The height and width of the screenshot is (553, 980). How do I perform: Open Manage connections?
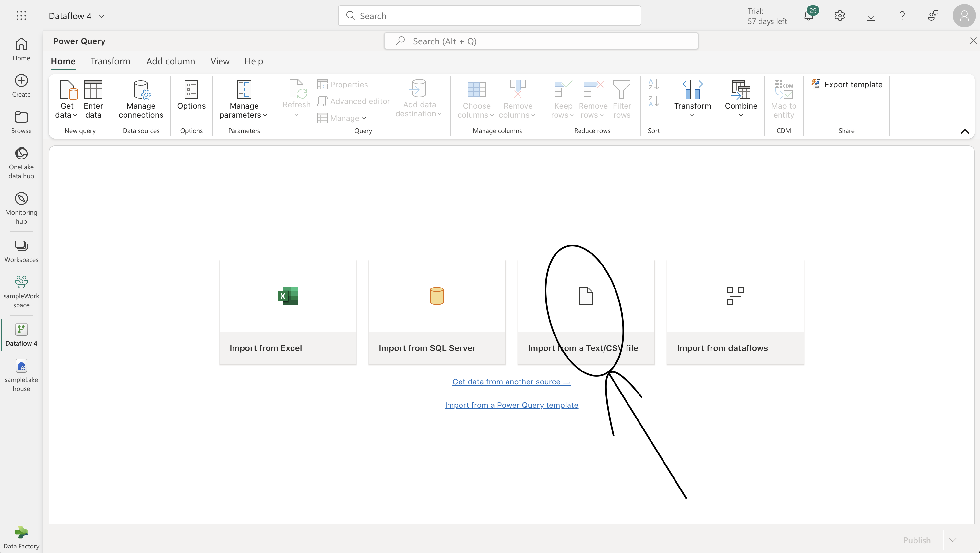141,99
